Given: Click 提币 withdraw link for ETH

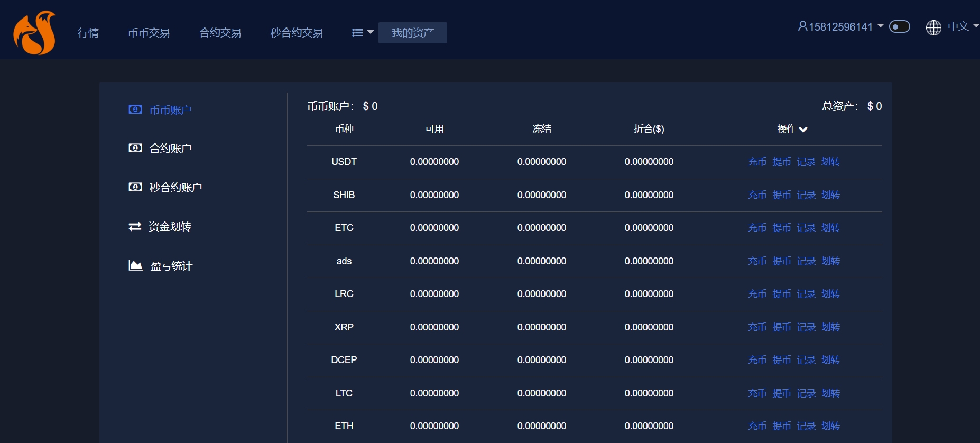Looking at the screenshot, I should 781,426.
